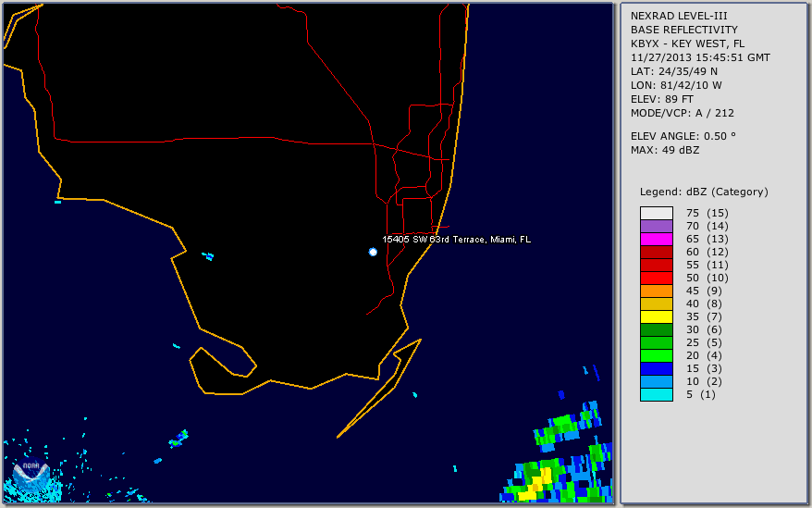Click the 'ELEV ANGLE: 0.50 °' text
This screenshot has width=812, height=508.
[x=683, y=136]
